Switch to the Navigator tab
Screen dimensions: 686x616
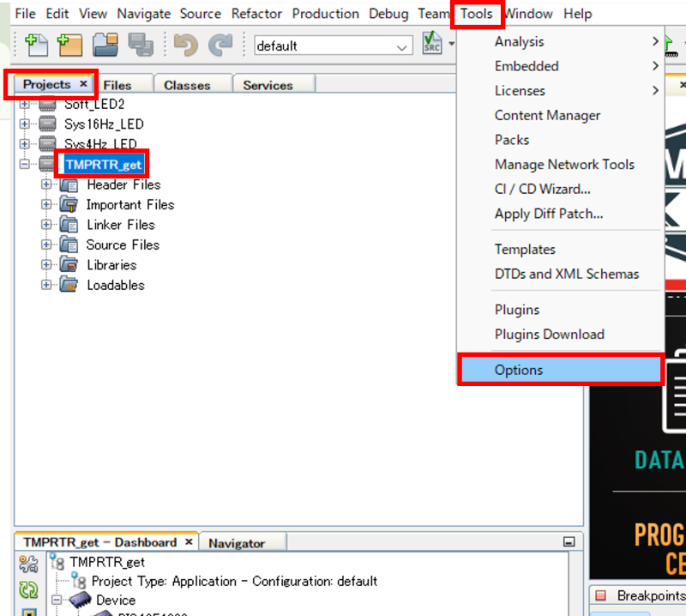(x=237, y=543)
